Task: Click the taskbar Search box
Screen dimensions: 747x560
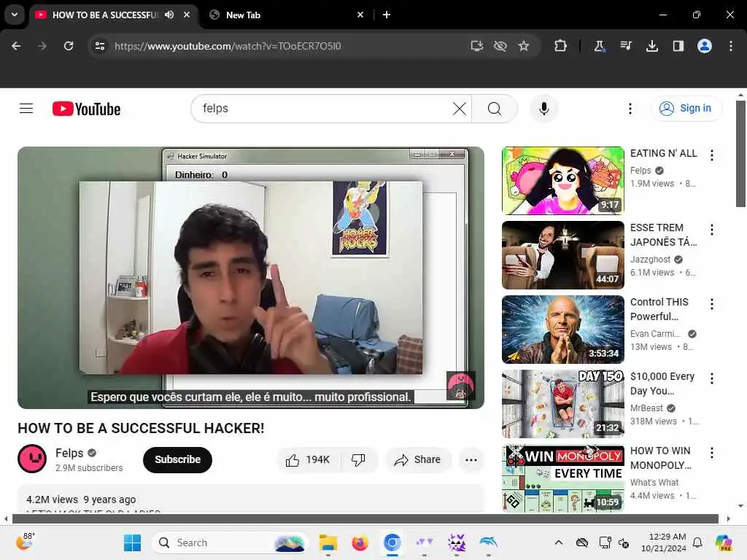Action: (231, 542)
